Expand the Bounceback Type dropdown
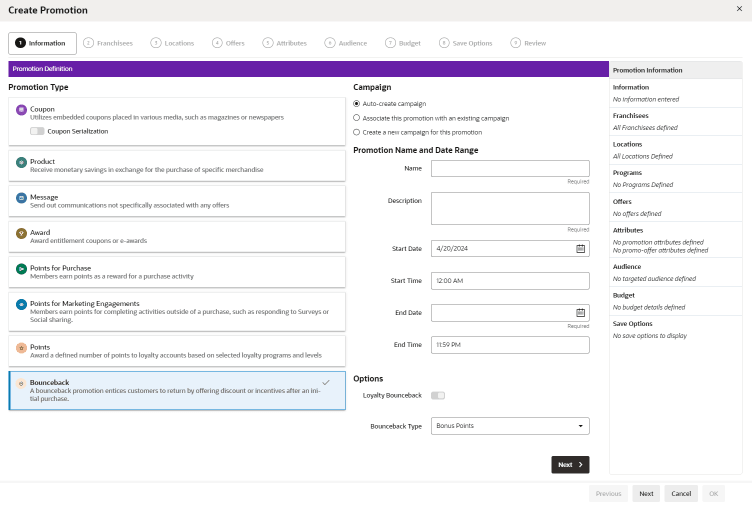Image resolution: width=752 pixels, height=505 pixels. (510, 426)
